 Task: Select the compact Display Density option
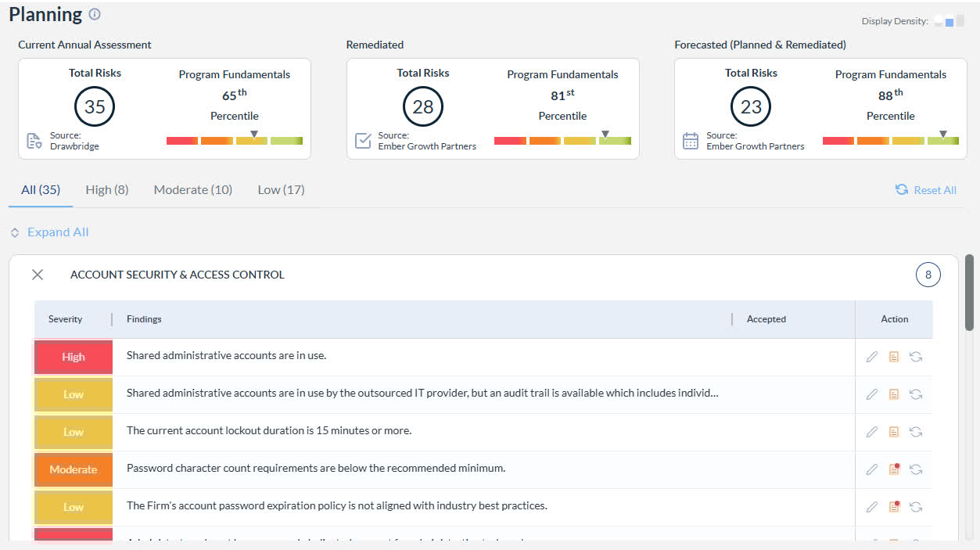[939, 22]
